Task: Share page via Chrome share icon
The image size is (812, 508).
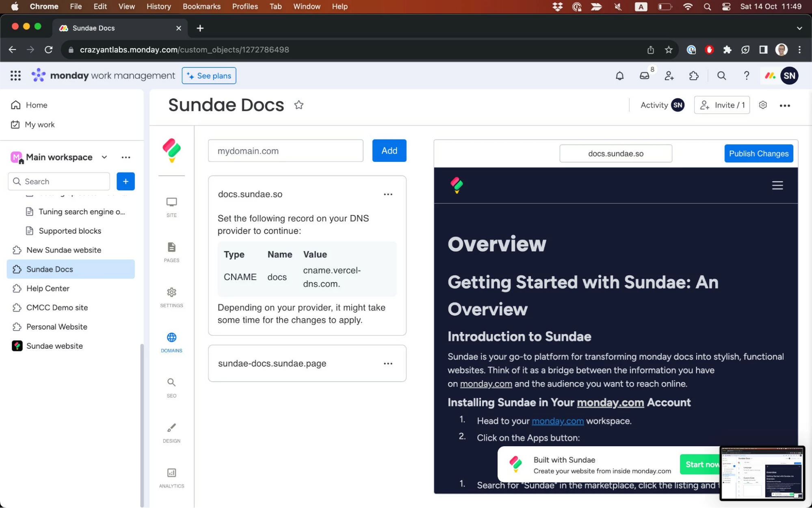Action: 650,50
